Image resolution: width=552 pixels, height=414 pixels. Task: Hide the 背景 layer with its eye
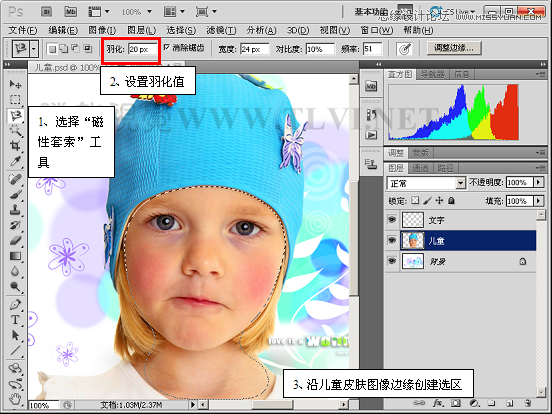(391, 261)
